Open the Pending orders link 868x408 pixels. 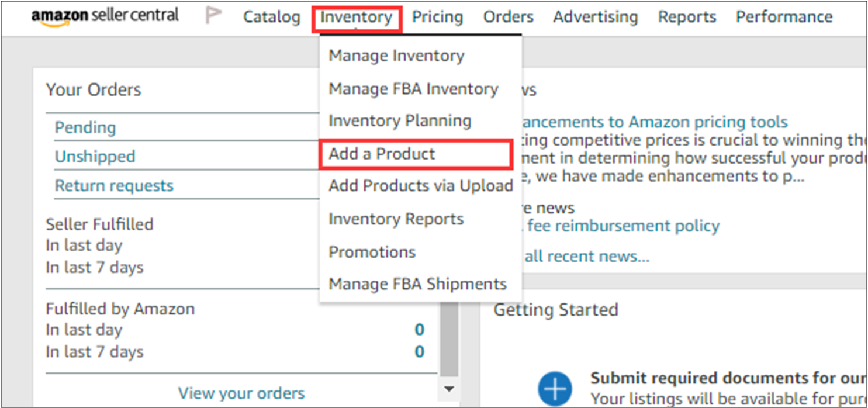tap(85, 127)
